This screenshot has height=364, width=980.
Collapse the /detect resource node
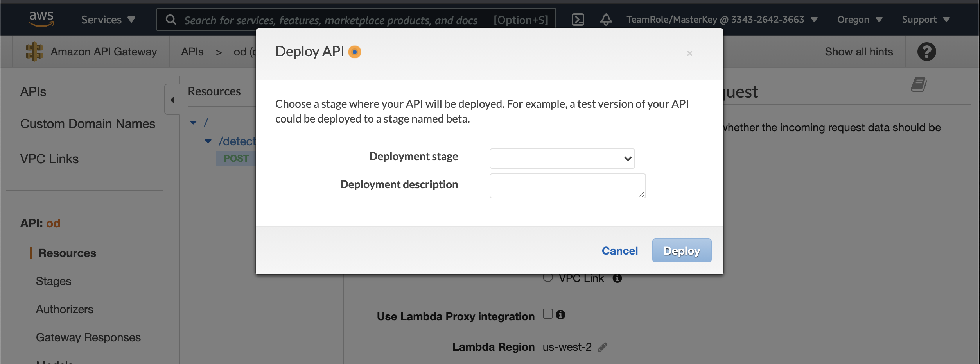click(x=208, y=141)
